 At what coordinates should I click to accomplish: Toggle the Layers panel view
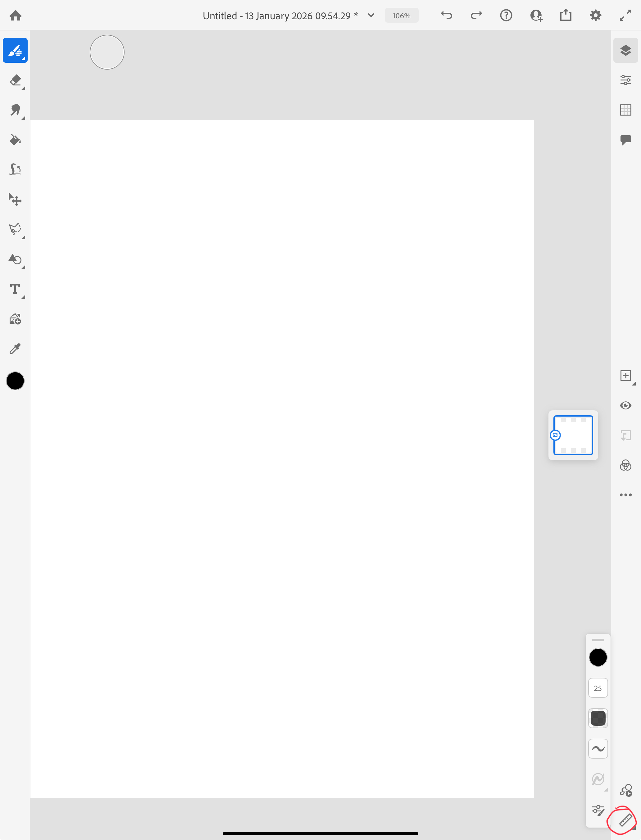[625, 50]
